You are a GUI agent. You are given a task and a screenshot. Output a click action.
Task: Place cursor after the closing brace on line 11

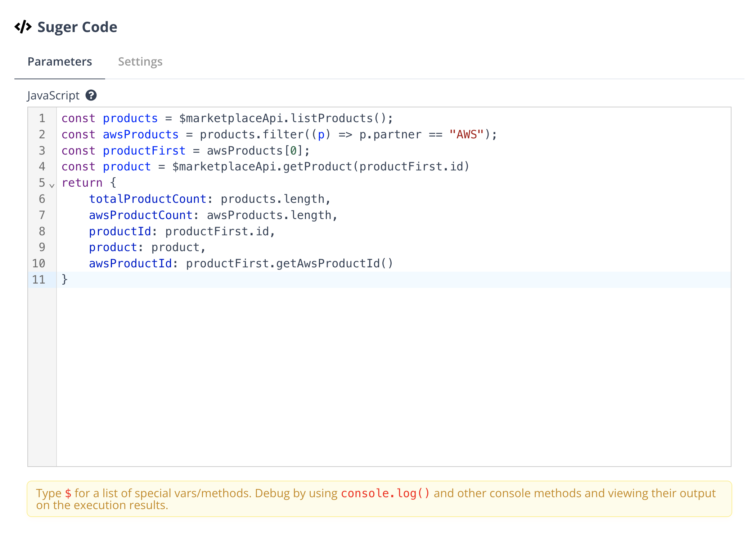[68, 280]
